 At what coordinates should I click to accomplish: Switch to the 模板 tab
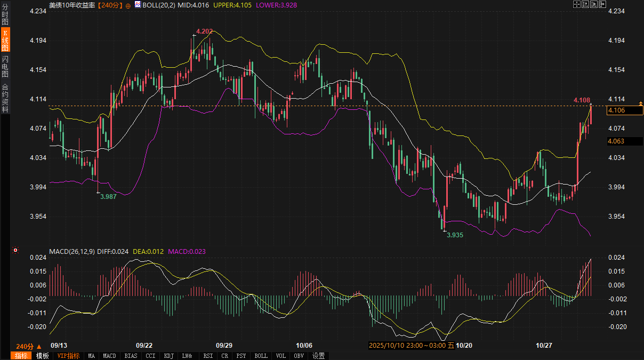[x=43, y=356]
